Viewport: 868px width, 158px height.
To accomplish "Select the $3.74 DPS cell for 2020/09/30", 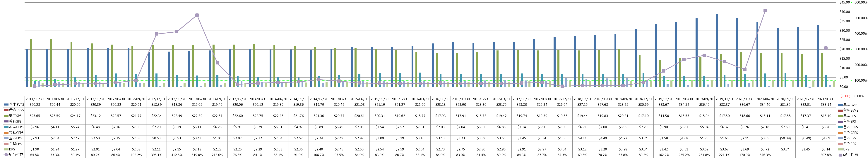I will pos(785,149).
